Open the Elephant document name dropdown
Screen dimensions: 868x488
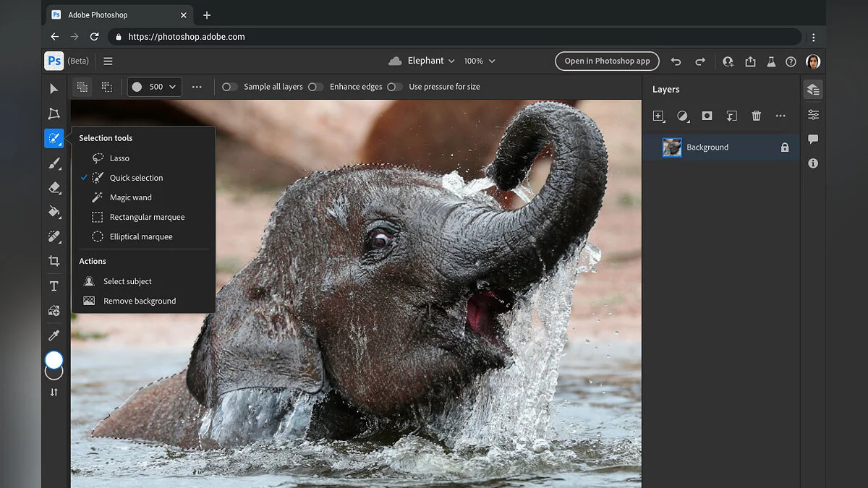coord(430,61)
